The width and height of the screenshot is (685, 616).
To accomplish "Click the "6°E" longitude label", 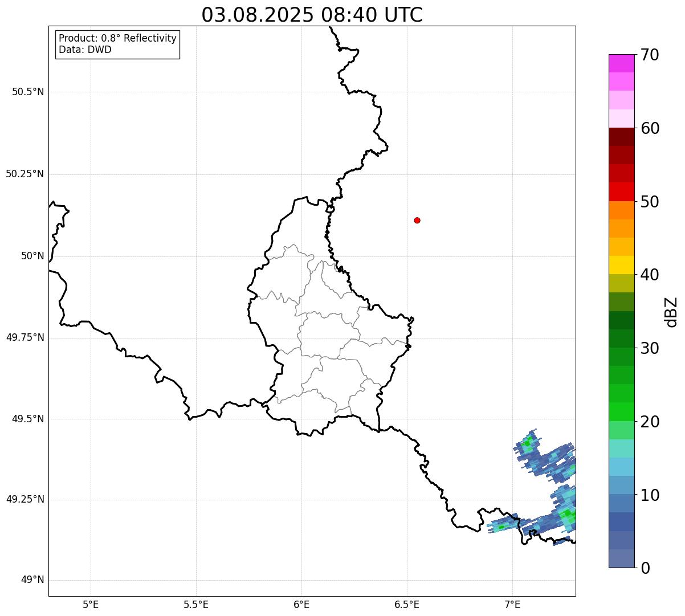I will (x=301, y=605).
